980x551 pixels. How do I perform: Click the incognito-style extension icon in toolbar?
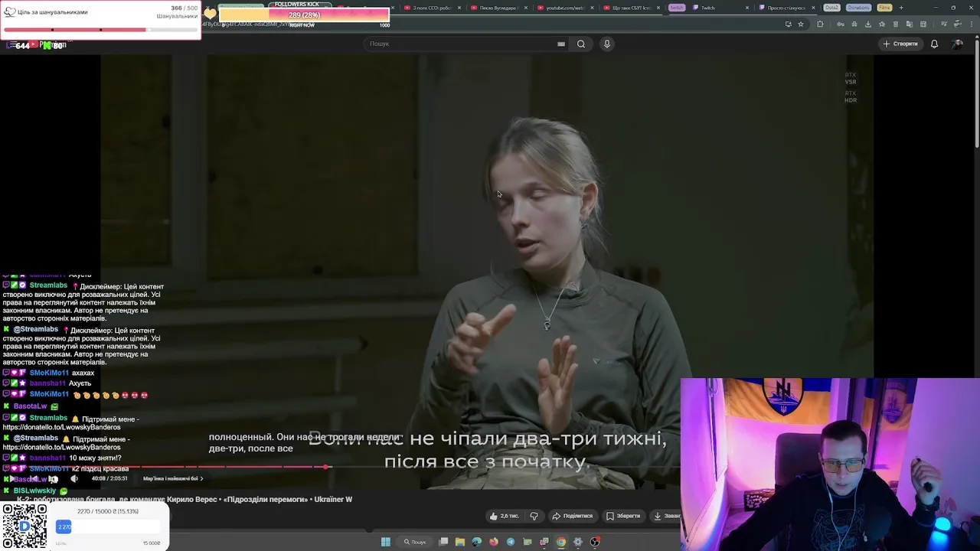point(854,24)
